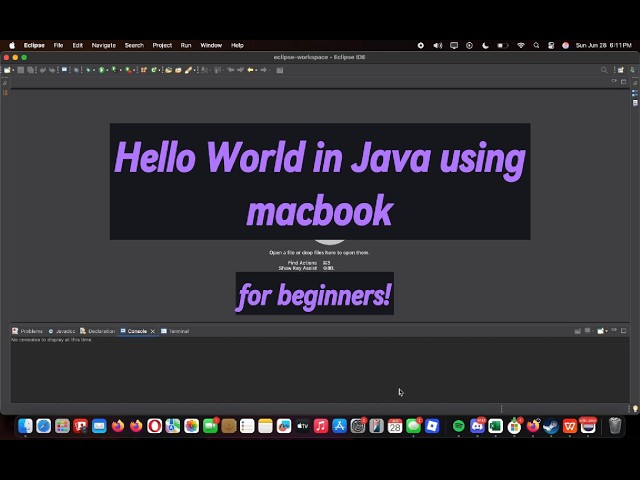The height and width of the screenshot is (480, 640).
Task: Click the Open Perspective toolbar icon
Action: tap(621, 70)
